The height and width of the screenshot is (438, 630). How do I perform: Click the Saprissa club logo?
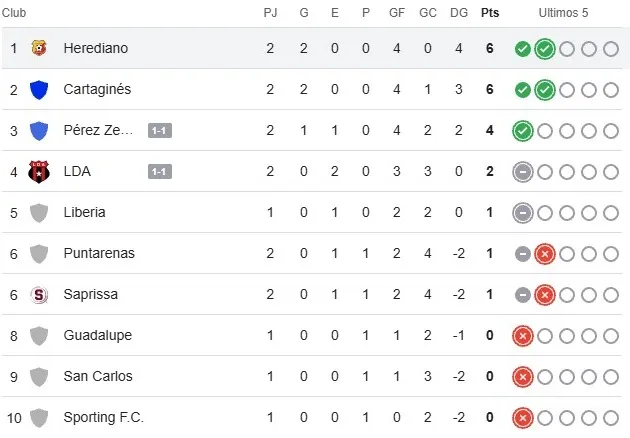point(39,294)
